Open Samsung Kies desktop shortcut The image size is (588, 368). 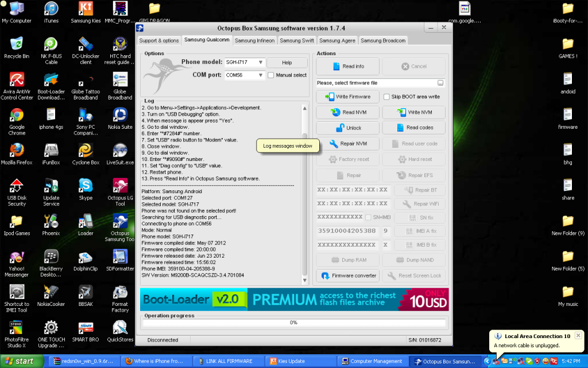click(86, 13)
